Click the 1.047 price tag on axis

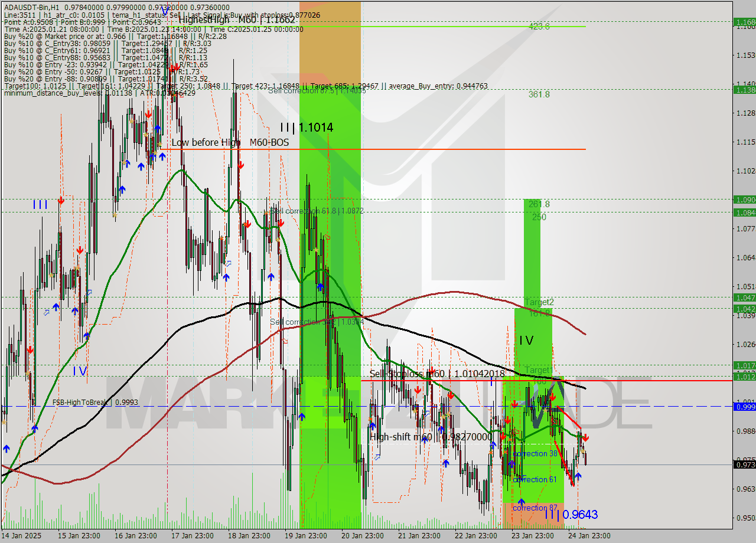pyautogui.click(x=744, y=297)
